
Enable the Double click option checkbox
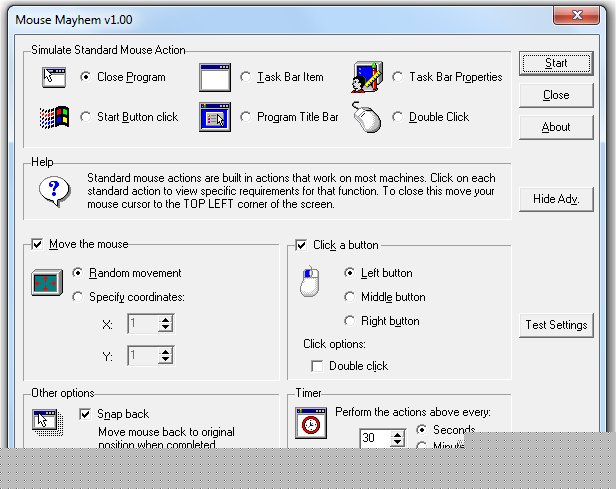pyautogui.click(x=317, y=366)
